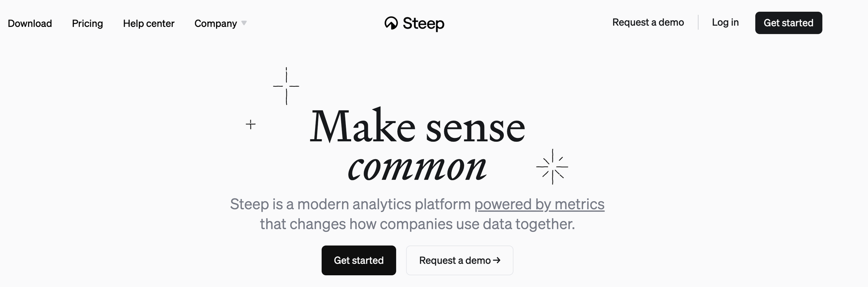Click the Steep logo icon
Viewport: 868px width, 287px height.
pos(391,23)
